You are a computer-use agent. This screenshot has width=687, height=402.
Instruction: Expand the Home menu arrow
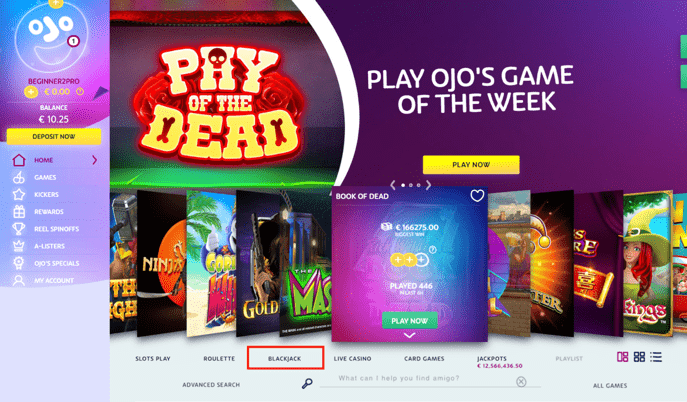click(95, 160)
